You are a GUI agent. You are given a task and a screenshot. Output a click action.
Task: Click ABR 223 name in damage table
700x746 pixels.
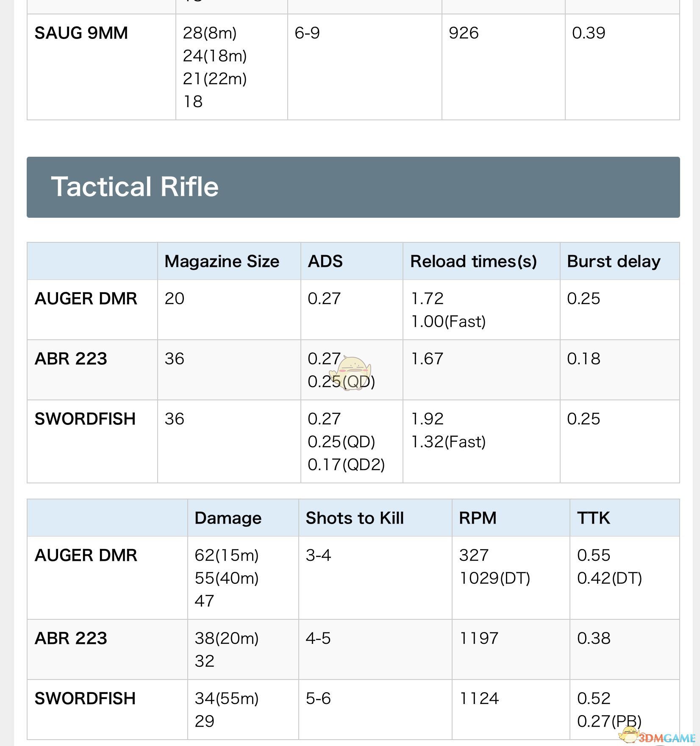(x=71, y=638)
